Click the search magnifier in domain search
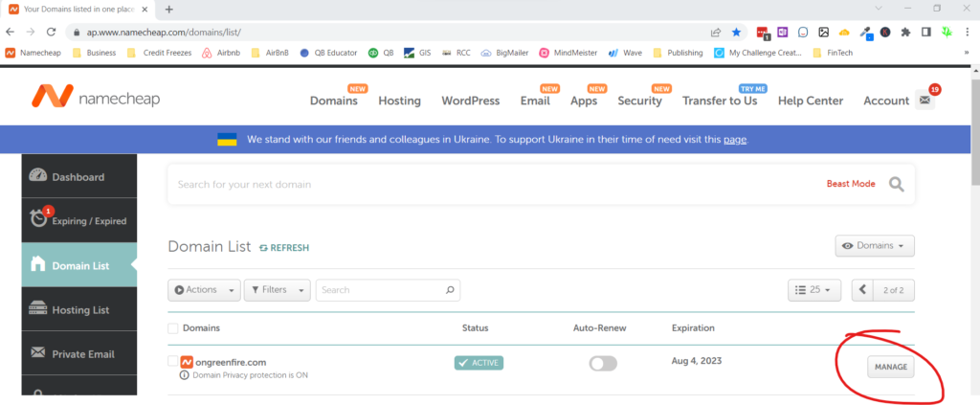Image resolution: width=980 pixels, height=405 pixels. pyautogui.click(x=896, y=185)
